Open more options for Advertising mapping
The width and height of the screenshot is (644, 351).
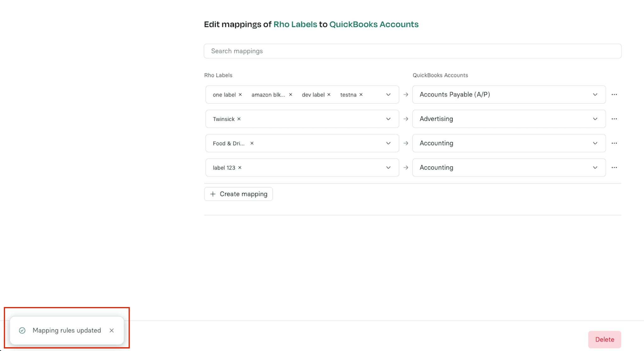[614, 119]
